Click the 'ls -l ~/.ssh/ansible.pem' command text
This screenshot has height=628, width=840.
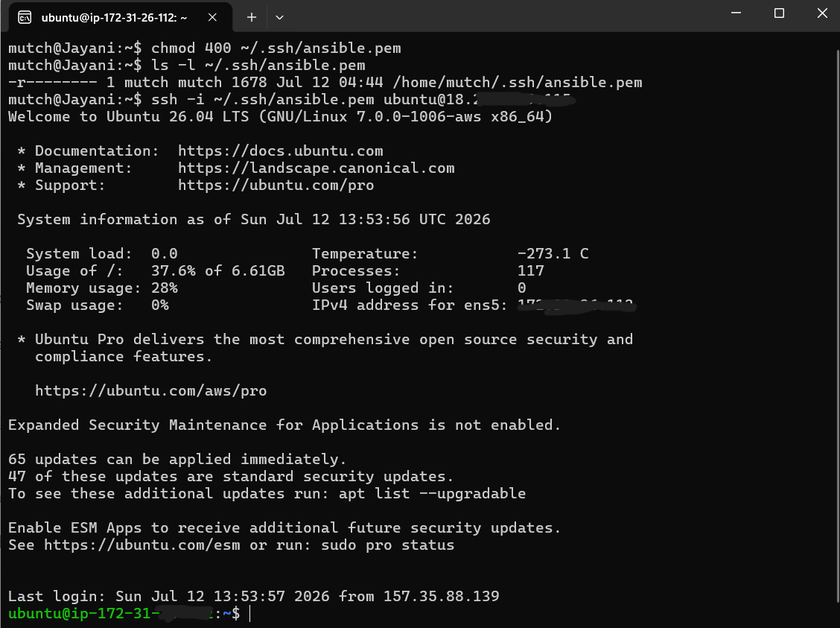coord(258,65)
